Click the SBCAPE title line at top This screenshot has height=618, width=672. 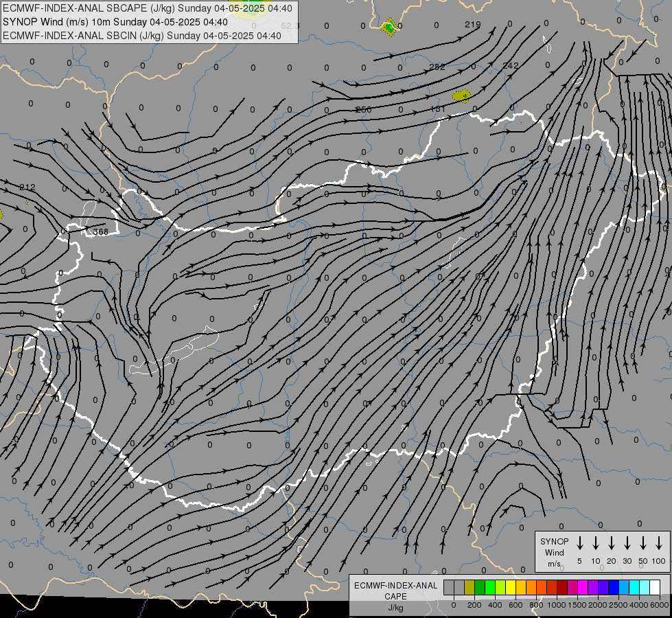click(148, 8)
